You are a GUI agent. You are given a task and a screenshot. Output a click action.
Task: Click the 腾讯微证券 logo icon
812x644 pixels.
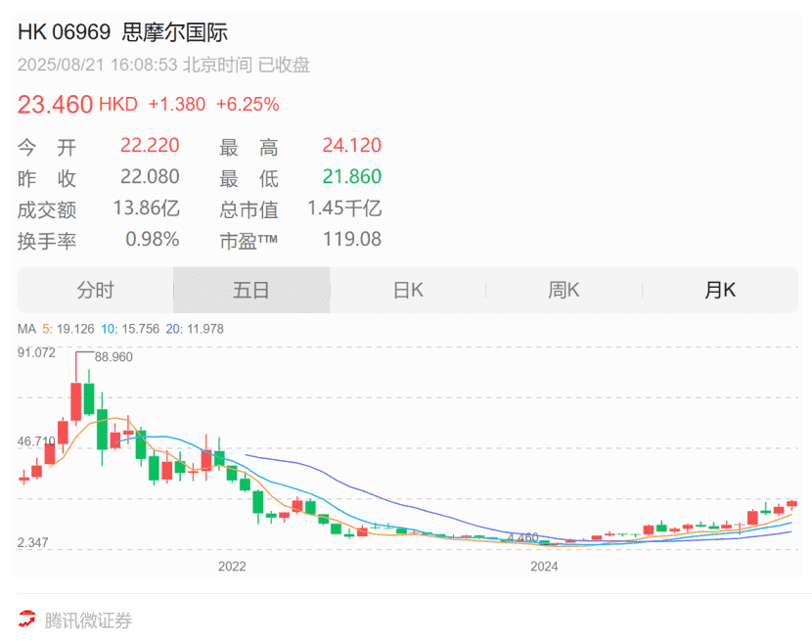[x=28, y=619]
